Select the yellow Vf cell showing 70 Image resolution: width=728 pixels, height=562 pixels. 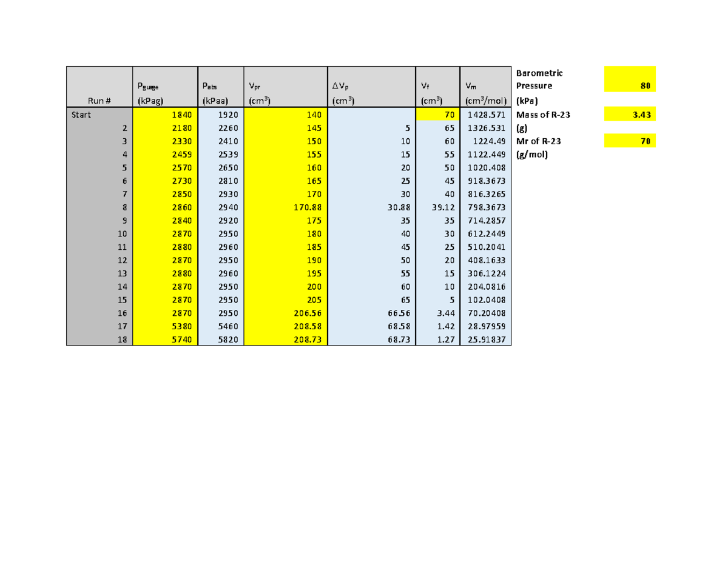tap(437, 114)
